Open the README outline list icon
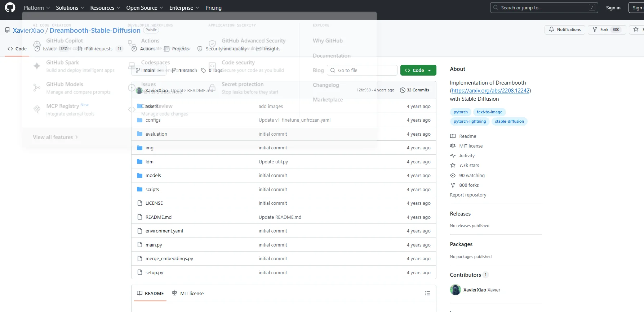Screen dimensions: 644x312 (x=427, y=293)
